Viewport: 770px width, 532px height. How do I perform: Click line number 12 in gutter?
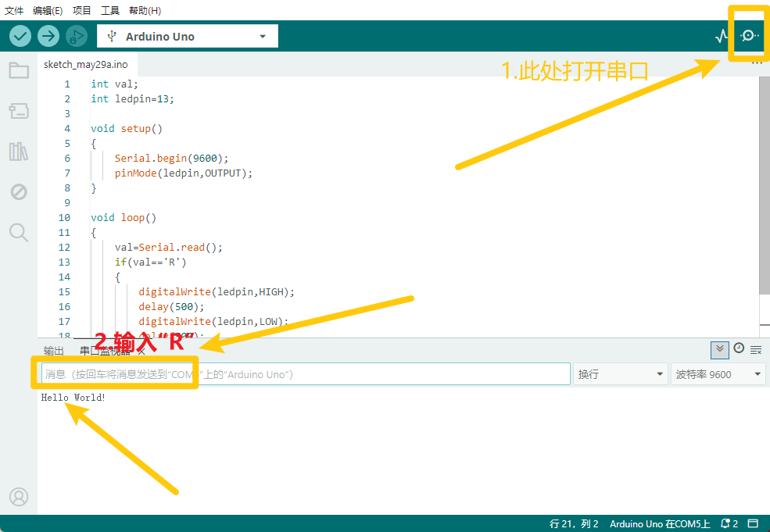[64, 247]
